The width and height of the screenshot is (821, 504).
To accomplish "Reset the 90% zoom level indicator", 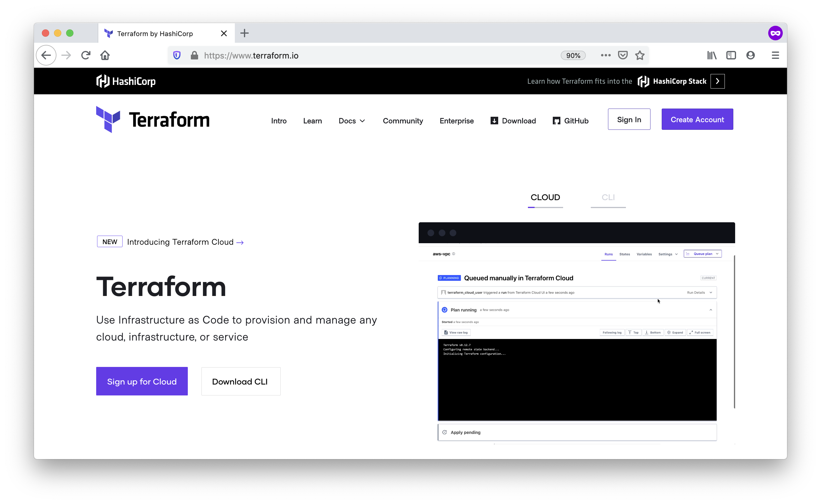I will (573, 56).
